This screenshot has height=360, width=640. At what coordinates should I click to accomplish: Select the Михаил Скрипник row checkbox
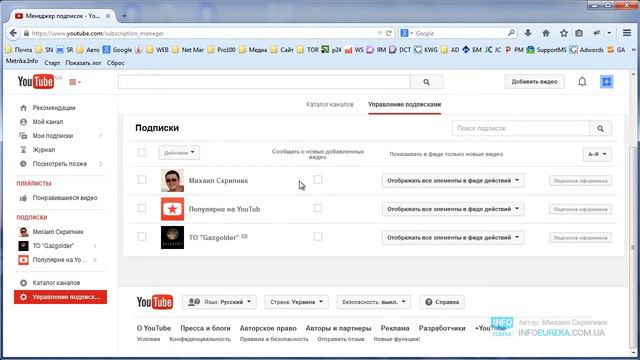142,180
